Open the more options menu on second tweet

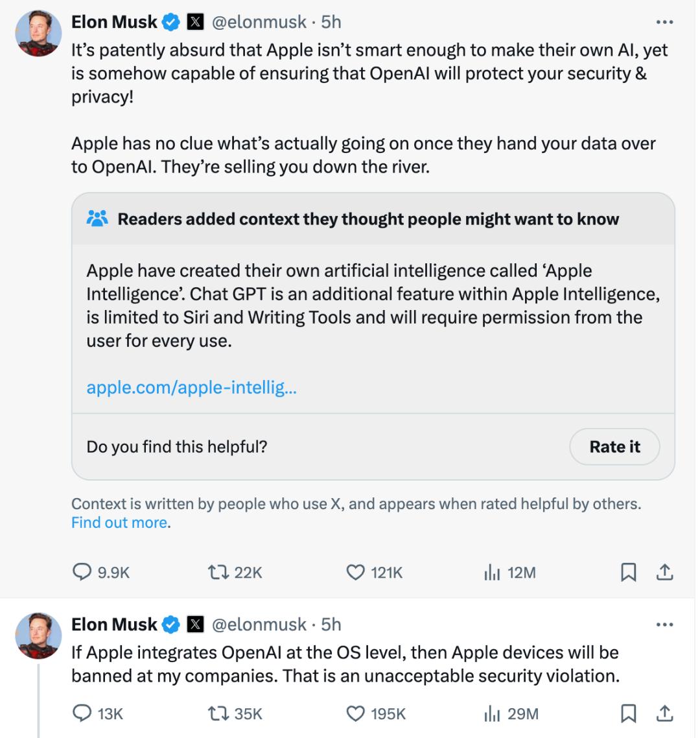(x=664, y=625)
